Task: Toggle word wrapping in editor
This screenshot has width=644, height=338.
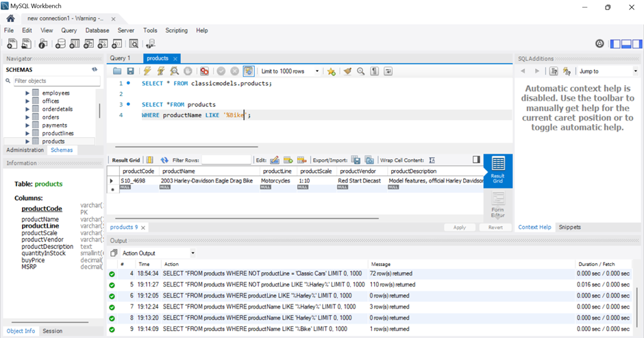Action: click(388, 71)
